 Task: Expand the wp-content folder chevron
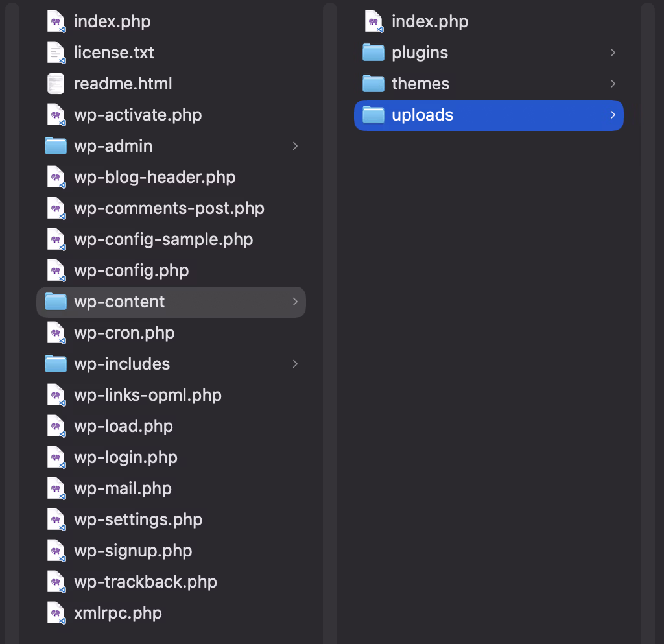[x=295, y=302]
